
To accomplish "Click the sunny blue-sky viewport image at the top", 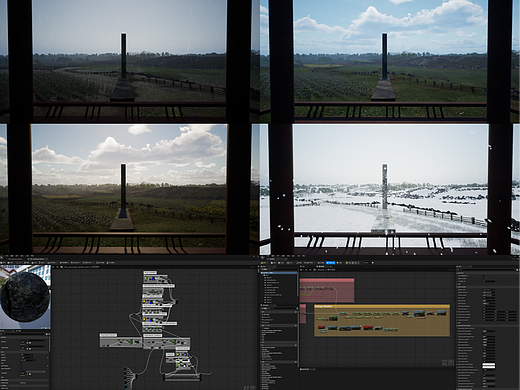I will click(x=390, y=61).
